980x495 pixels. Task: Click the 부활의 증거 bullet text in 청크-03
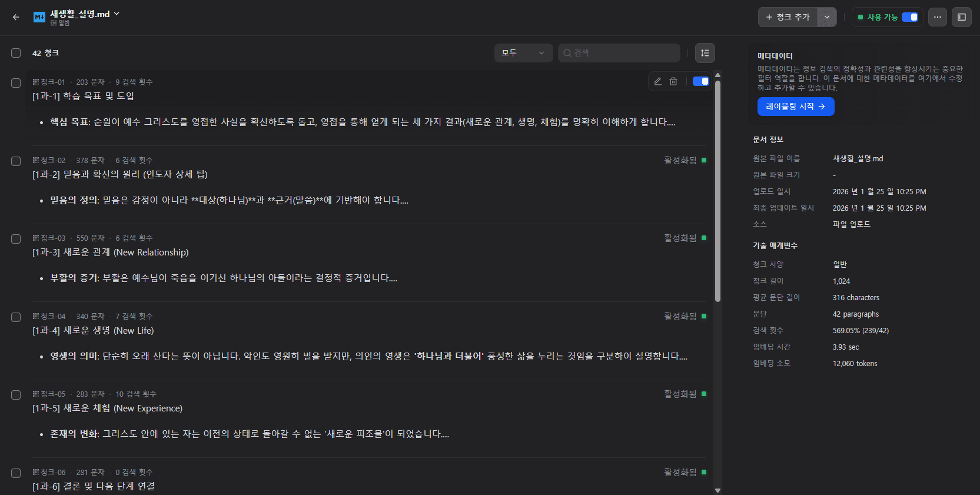click(x=224, y=278)
